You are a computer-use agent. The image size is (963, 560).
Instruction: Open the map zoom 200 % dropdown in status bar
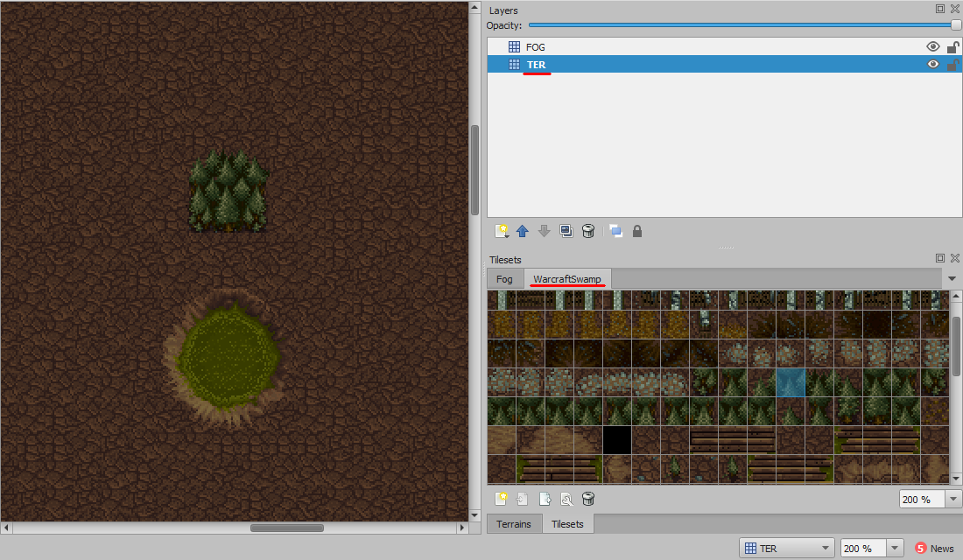click(895, 549)
